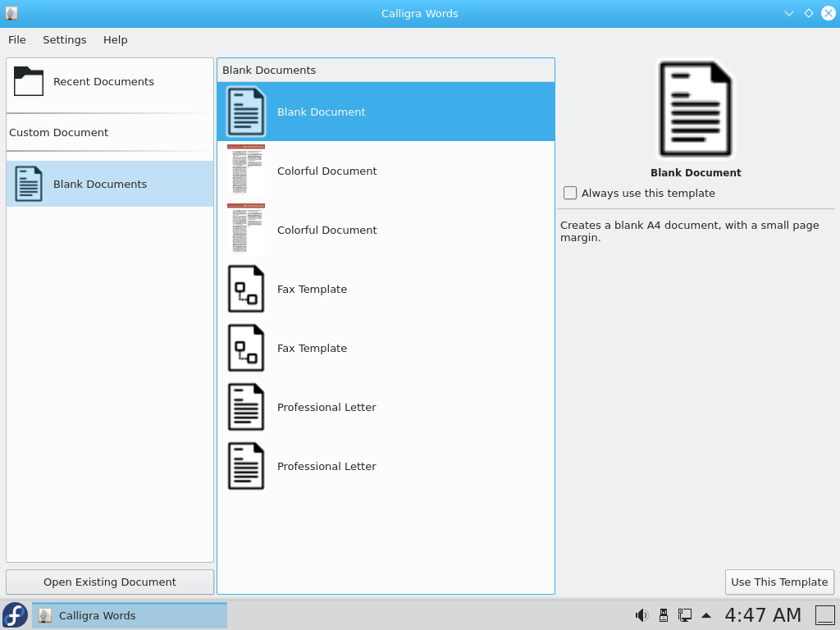Pick the second Professional Letter icon
The width and height of the screenshot is (840, 630).
point(246,466)
